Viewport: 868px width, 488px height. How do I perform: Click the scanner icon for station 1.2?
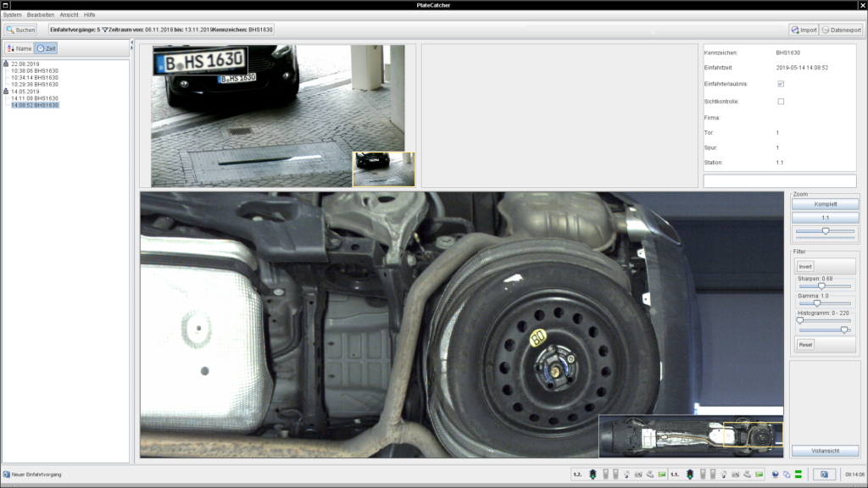coord(650,474)
